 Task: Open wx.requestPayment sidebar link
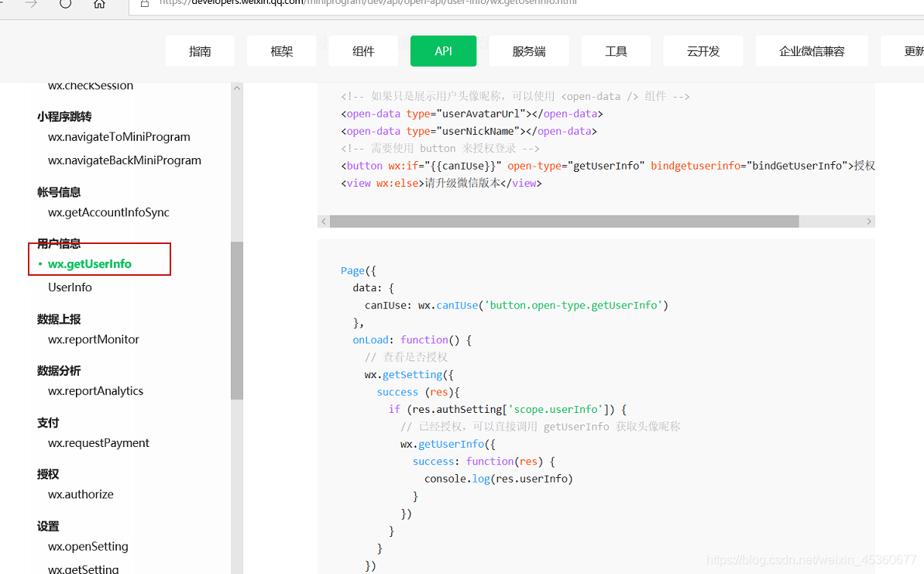(x=98, y=442)
